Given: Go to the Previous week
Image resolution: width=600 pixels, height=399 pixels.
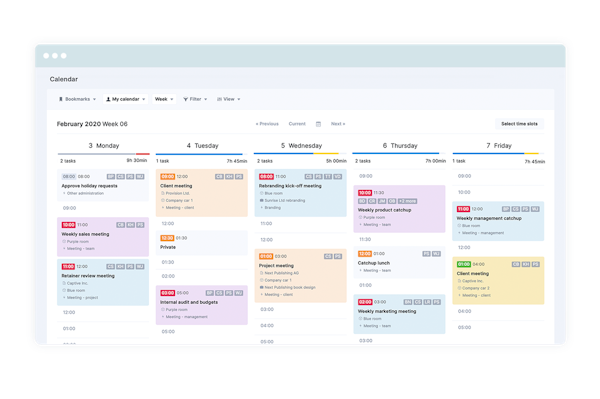Looking at the screenshot, I should (x=267, y=124).
